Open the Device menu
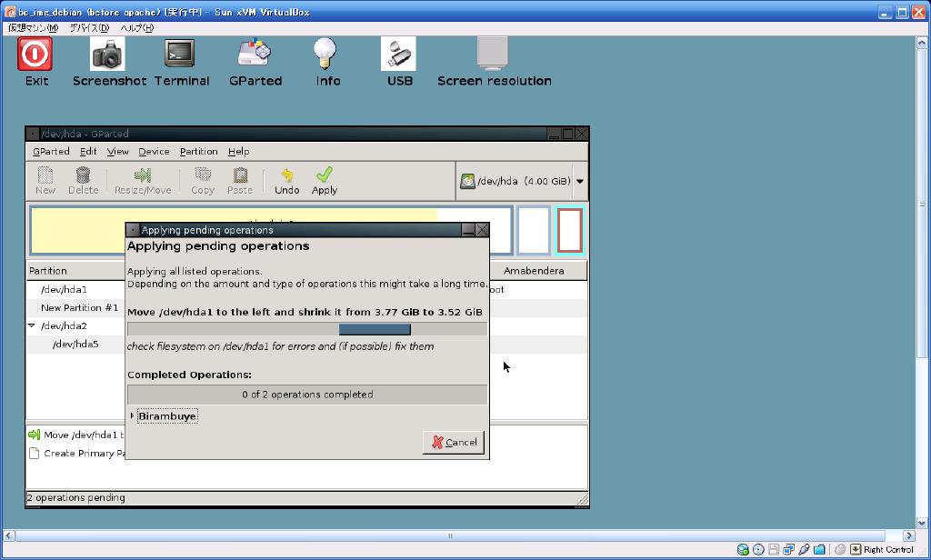The height and width of the screenshot is (560, 931). coord(154,152)
